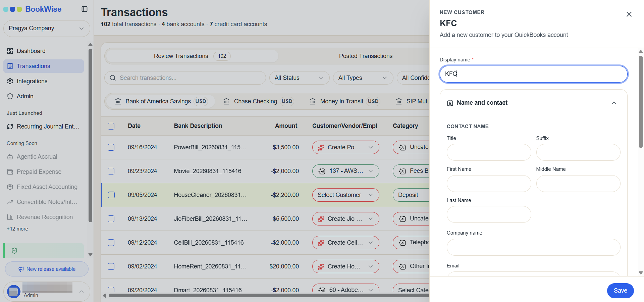
Task: Sort by Bank Description column header
Action: tap(198, 126)
